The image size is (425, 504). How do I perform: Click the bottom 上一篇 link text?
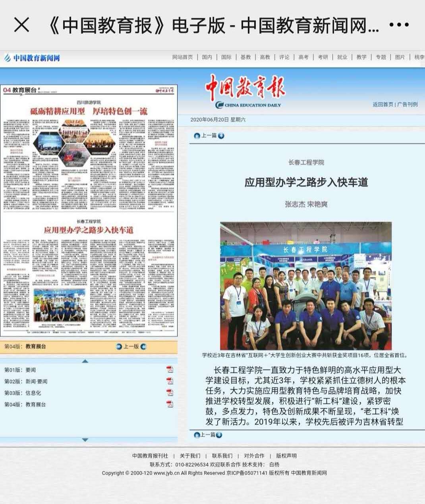pyautogui.click(x=208, y=435)
